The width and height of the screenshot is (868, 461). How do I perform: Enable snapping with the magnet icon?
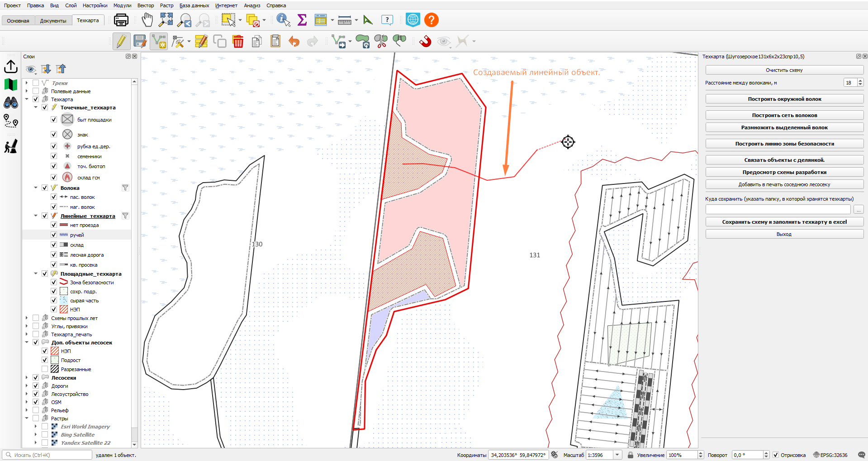click(425, 42)
